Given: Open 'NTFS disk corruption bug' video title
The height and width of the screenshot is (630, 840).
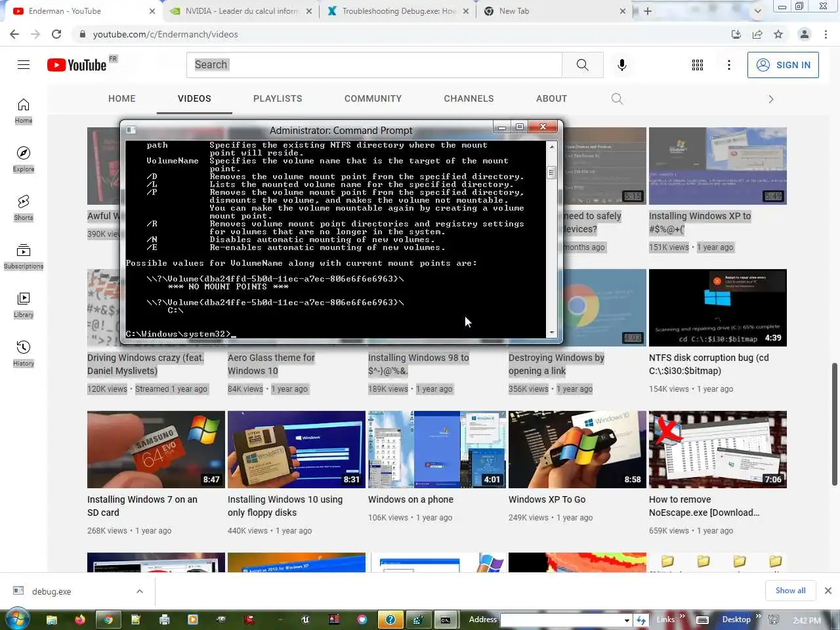Looking at the screenshot, I should click(x=709, y=364).
